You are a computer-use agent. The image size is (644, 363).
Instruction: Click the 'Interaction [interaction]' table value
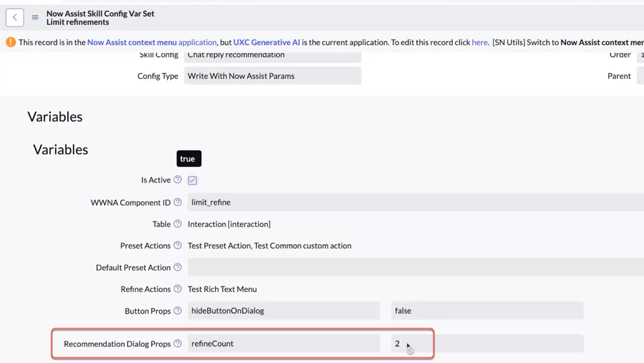click(x=229, y=224)
